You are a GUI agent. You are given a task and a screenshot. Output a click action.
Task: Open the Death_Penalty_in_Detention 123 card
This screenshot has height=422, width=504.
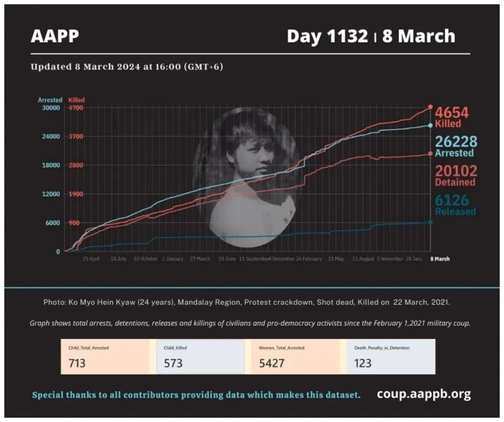[391, 357]
